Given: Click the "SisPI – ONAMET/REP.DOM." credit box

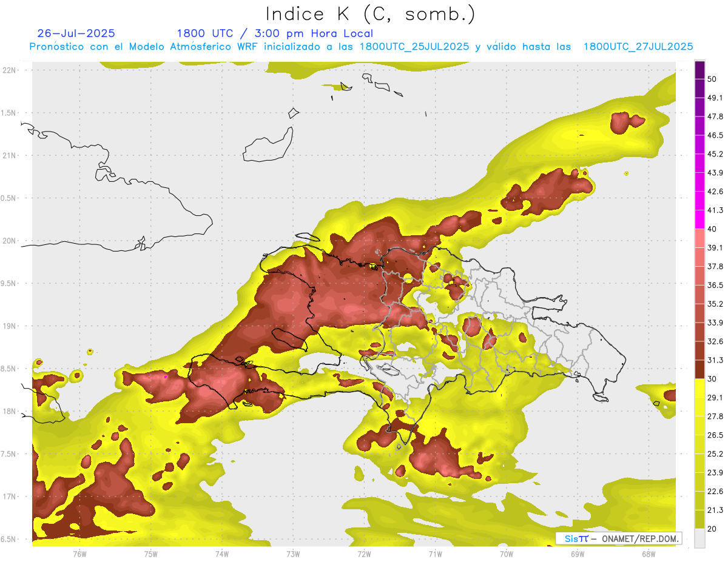Looking at the screenshot, I should 619,538.
